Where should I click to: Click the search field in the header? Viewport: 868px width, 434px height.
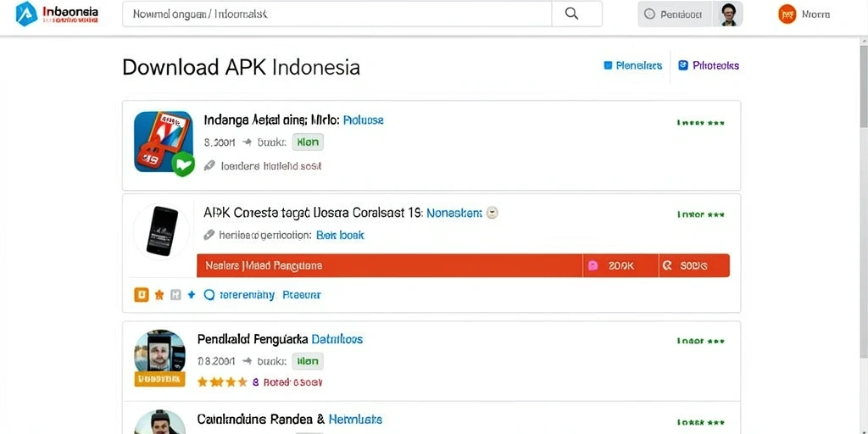tap(337, 14)
